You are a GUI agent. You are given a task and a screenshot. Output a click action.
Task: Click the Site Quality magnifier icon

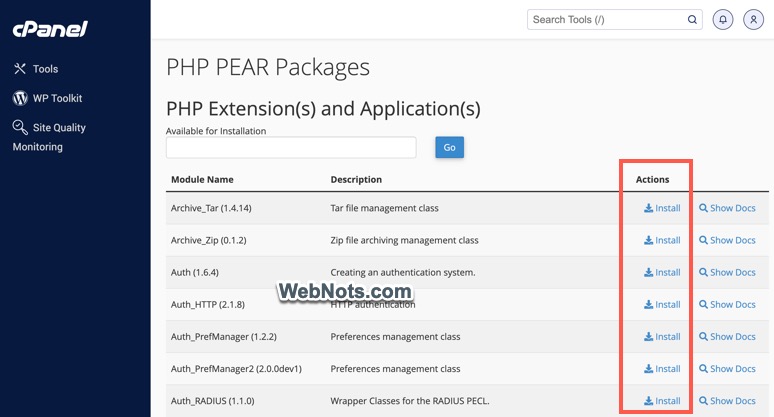[20, 127]
